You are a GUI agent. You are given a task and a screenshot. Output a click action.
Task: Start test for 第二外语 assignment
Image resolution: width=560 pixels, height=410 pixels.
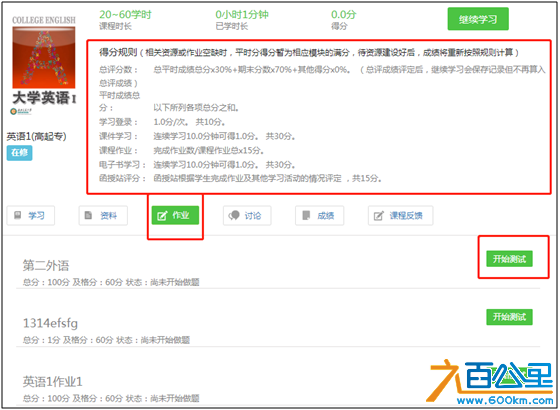click(509, 259)
